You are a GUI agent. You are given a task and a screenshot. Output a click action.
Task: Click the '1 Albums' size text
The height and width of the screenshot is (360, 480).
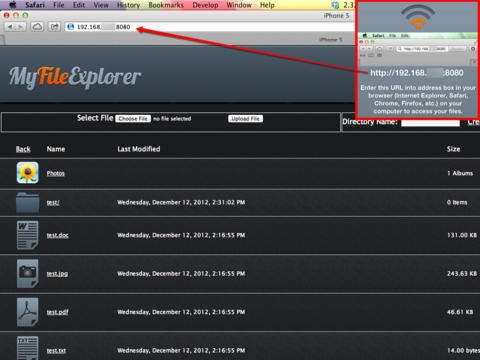tap(460, 173)
